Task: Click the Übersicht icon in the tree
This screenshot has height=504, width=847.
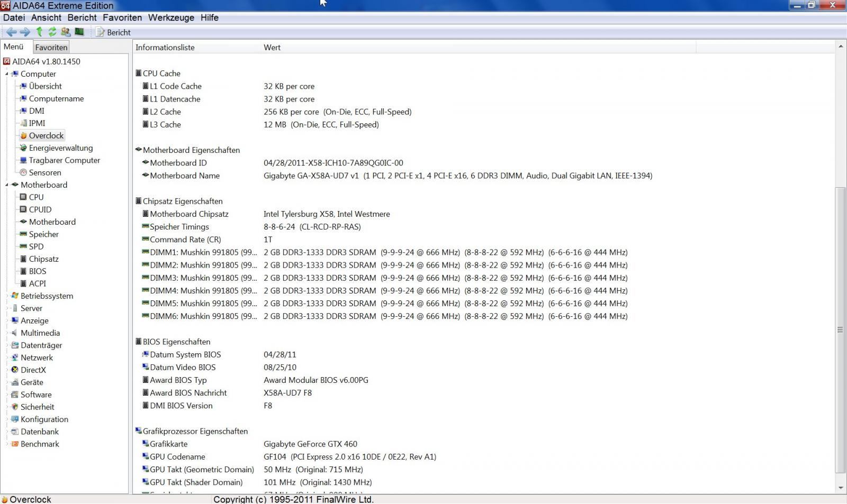Action: tap(23, 86)
